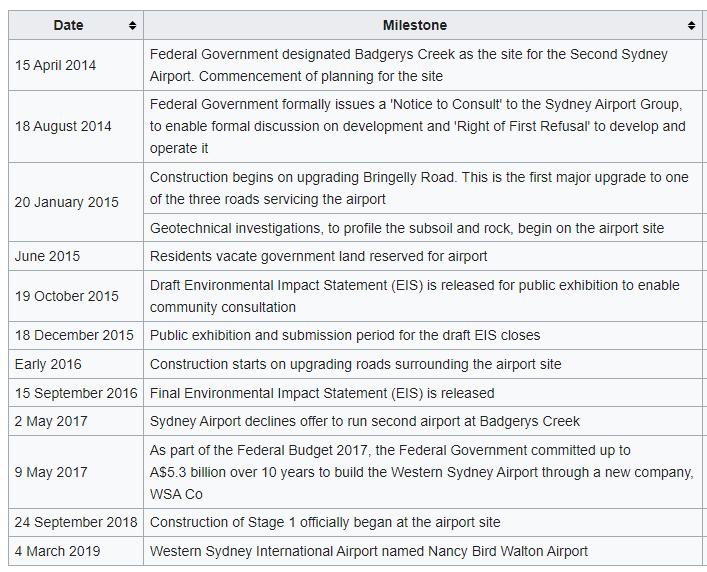Click the 15 September 2016 date cell
The image size is (707, 572).
click(x=76, y=393)
